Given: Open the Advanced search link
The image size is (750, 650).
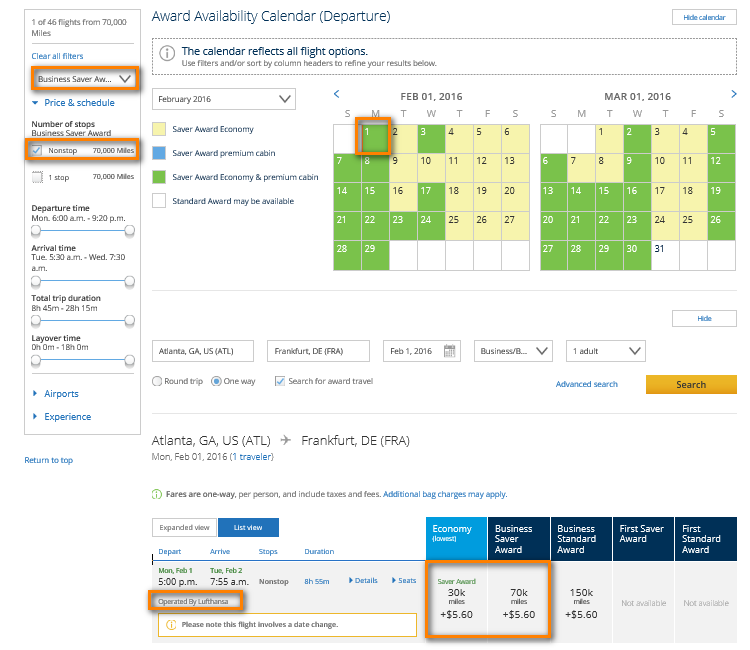Looking at the screenshot, I should (x=586, y=384).
